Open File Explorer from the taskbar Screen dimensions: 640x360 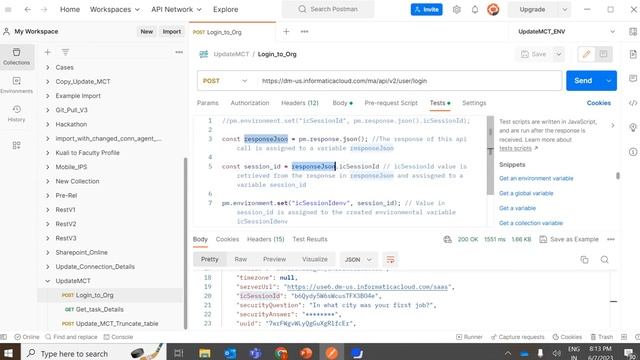204,353
